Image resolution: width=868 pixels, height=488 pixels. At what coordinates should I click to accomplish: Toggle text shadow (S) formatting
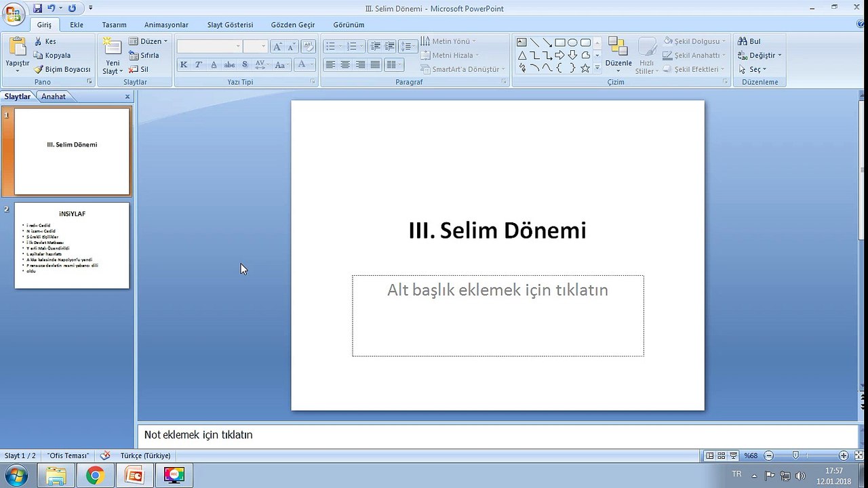point(245,64)
